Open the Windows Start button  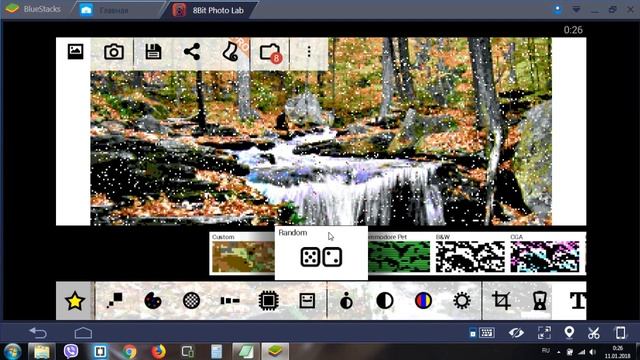click(13, 351)
